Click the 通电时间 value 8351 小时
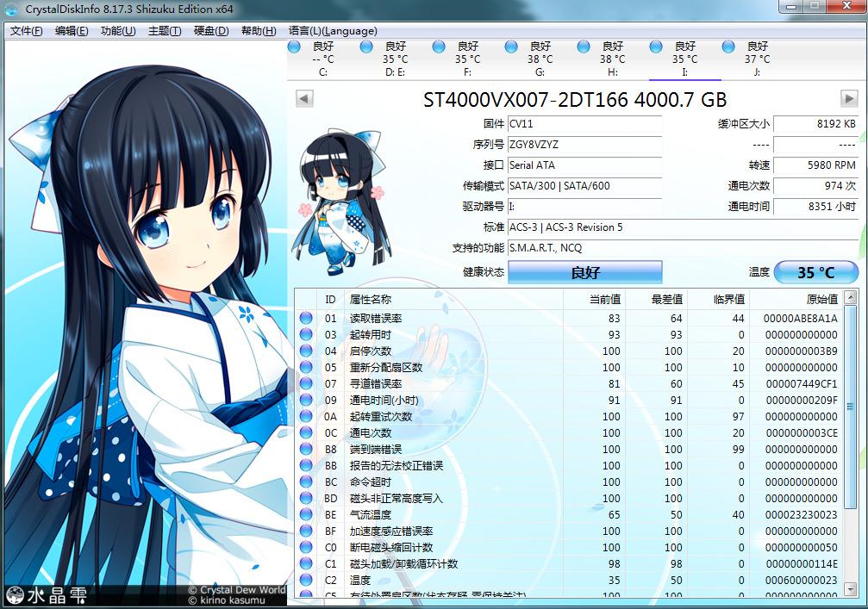Viewport: 868px width, 609px height. click(x=816, y=207)
